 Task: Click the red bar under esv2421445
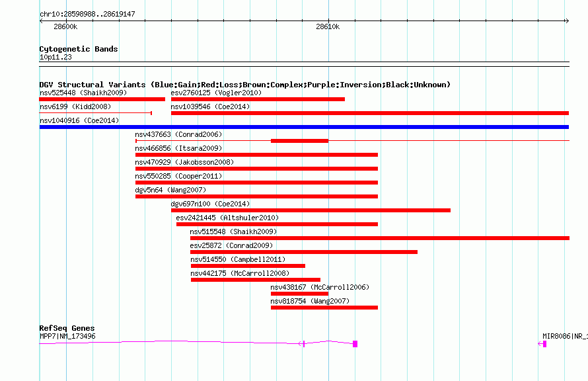point(277,224)
